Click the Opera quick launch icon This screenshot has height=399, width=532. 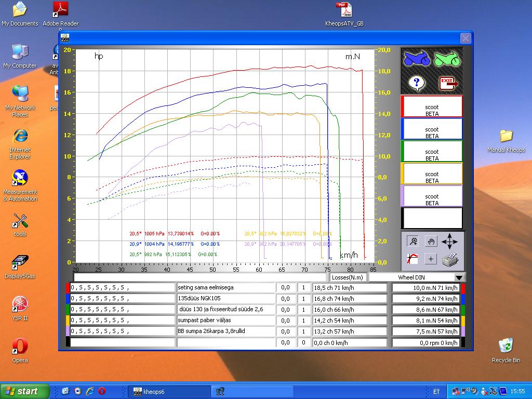tap(102, 391)
